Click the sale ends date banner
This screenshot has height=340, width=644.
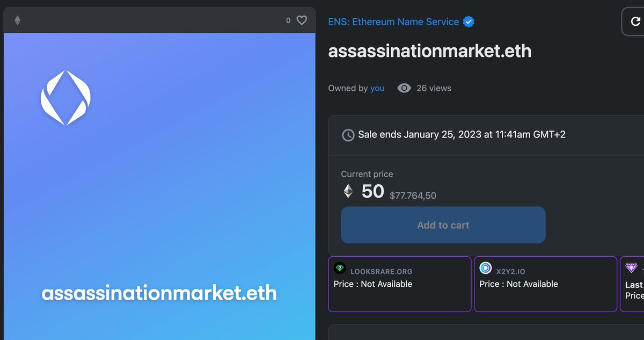click(x=456, y=135)
